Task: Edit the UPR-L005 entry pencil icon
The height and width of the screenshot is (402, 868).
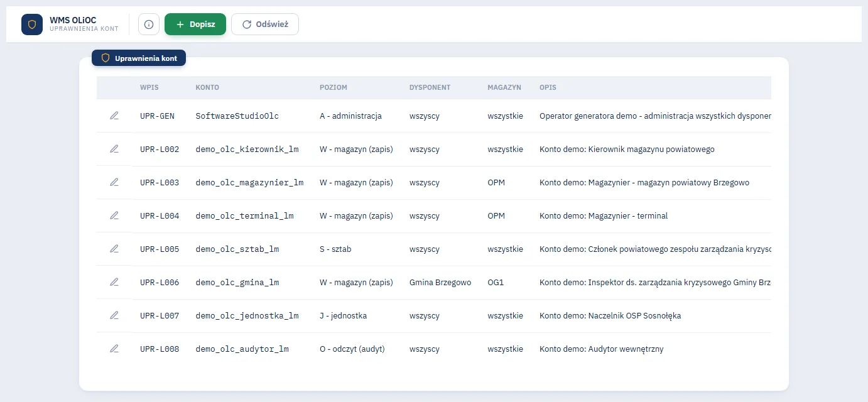Action: click(x=114, y=249)
